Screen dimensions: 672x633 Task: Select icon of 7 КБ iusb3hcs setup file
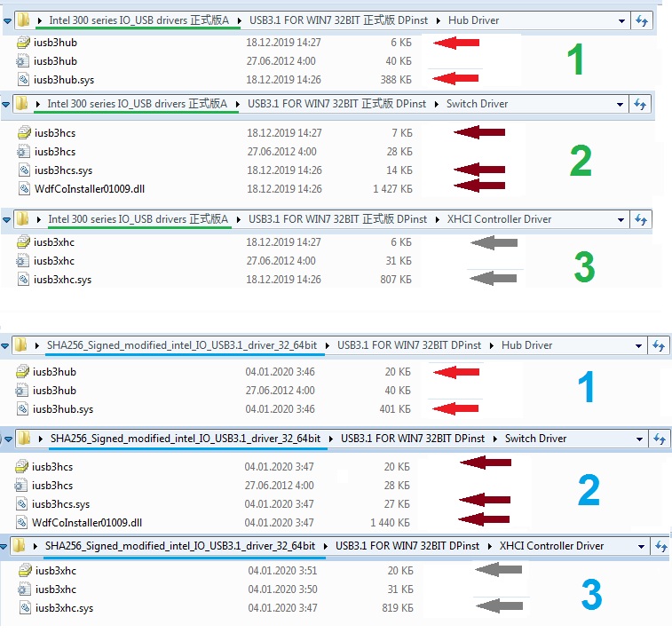[24, 133]
